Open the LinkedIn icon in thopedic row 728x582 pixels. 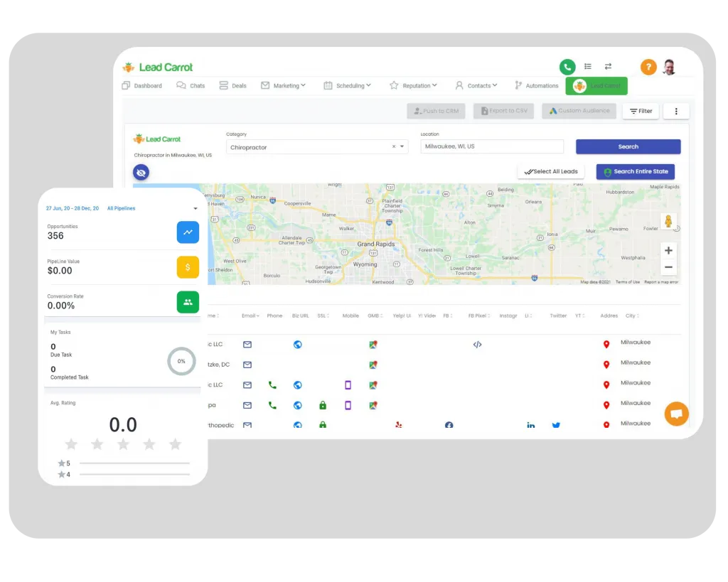click(x=530, y=425)
